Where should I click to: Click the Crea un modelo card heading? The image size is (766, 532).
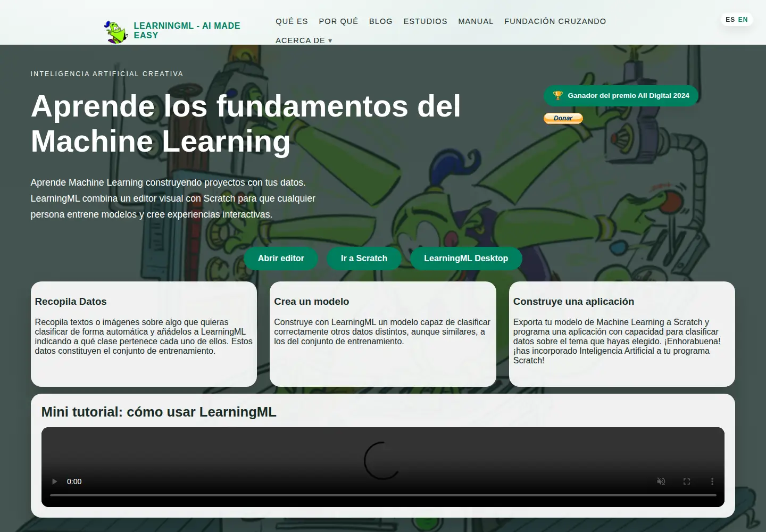coord(312,302)
